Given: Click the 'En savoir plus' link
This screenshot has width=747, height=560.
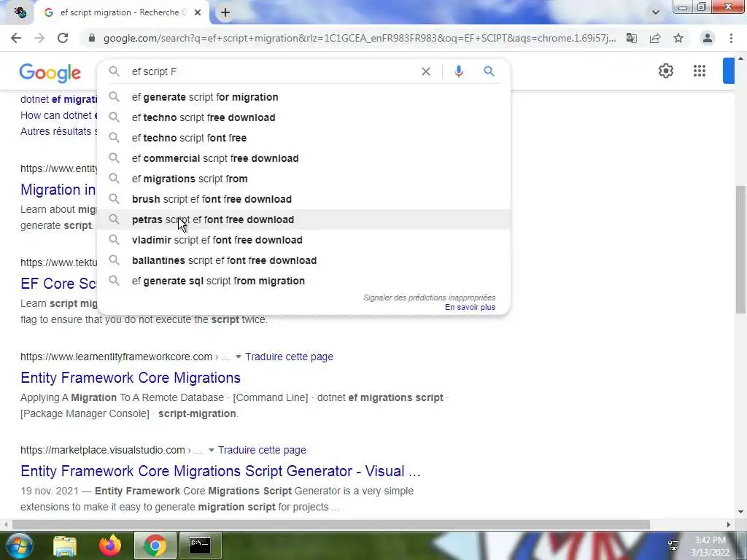Looking at the screenshot, I should [x=470, y=308].
